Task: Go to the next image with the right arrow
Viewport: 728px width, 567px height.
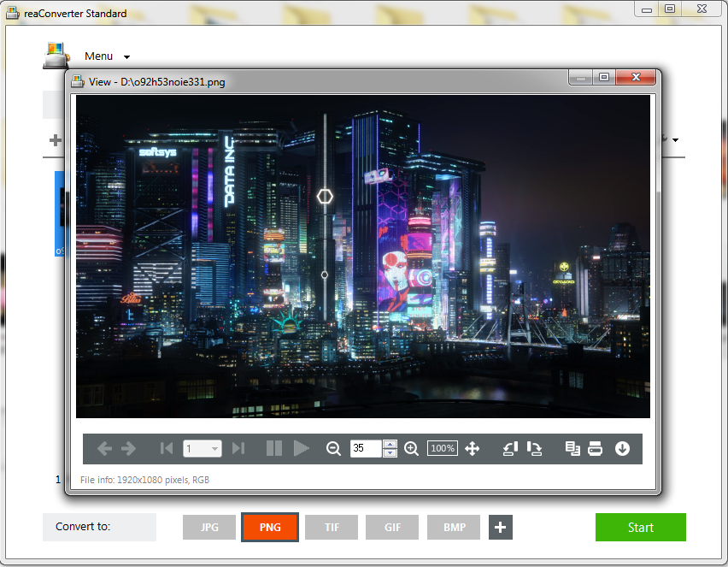Action: coord(128,448)
